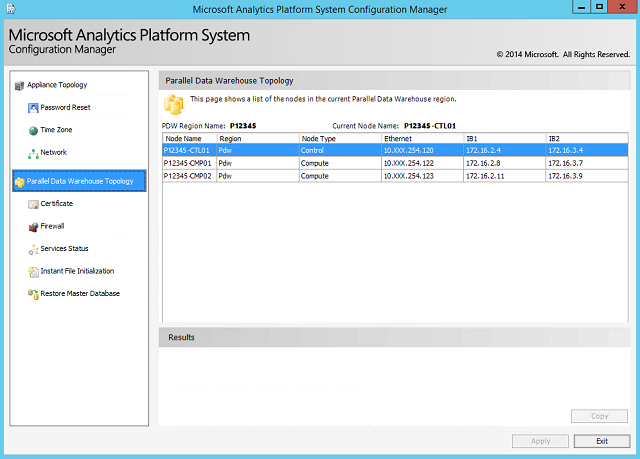Click the Certificate icon
Viewport: 640px width, 459px height.
point(33,204)
